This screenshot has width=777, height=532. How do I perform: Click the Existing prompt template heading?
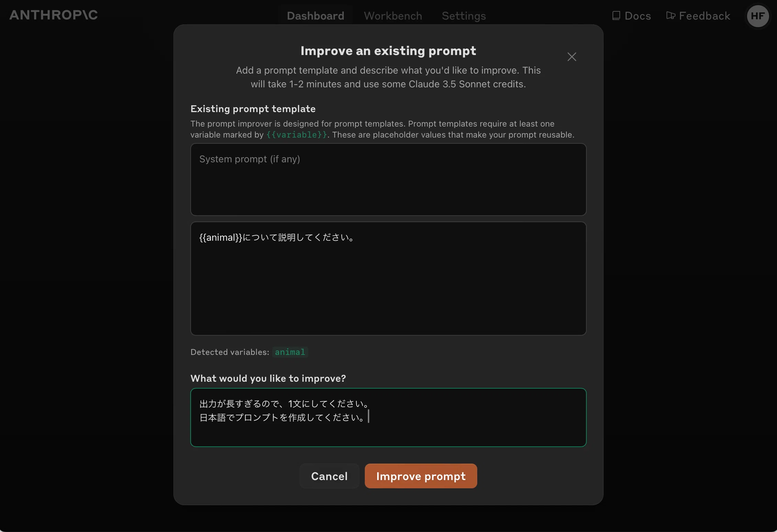[253, 109]
